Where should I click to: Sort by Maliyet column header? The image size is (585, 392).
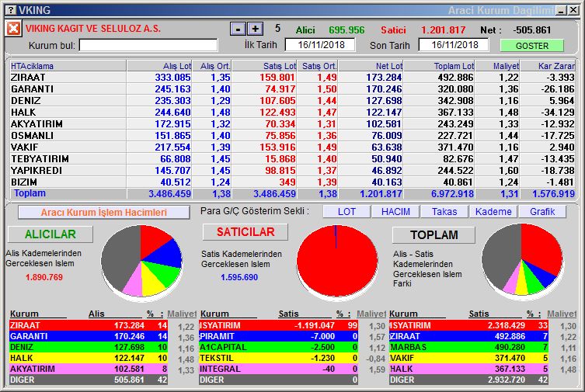click(498, 66)
